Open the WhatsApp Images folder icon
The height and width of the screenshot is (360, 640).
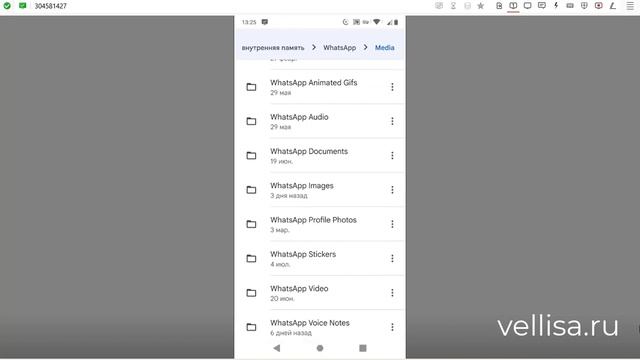(x=251, y=190)
